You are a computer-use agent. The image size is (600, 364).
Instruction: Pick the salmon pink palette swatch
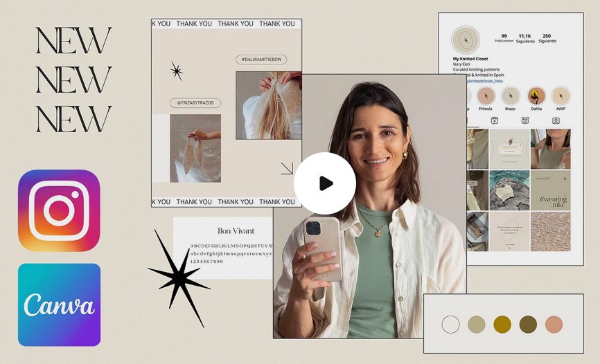tap(554, 325)
